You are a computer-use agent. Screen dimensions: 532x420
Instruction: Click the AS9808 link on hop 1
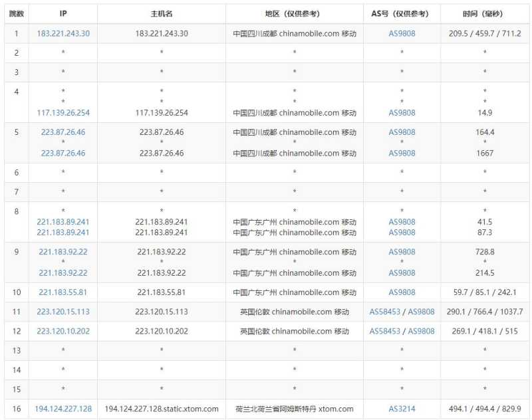402,34
